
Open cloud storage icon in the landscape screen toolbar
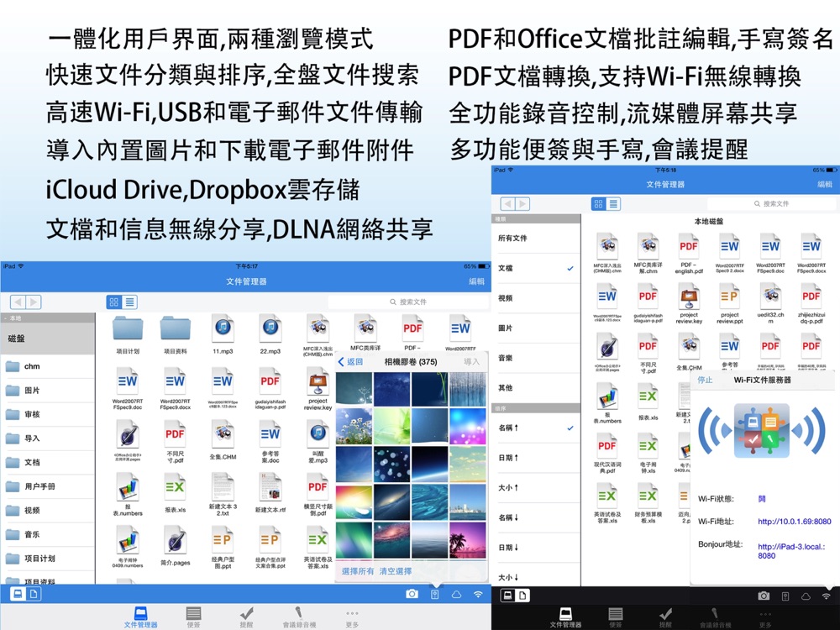(x=456, y=594)
